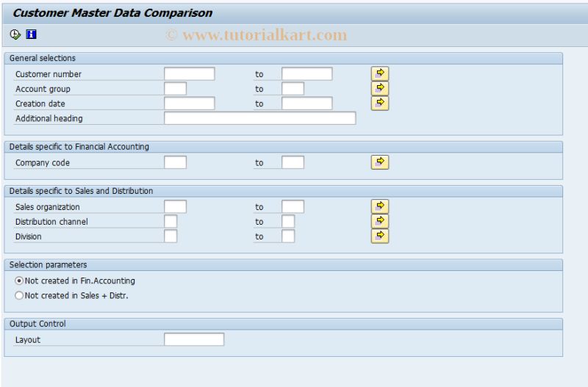
Task: Click the Distribution channel from field
Action: tap(171, 222)
